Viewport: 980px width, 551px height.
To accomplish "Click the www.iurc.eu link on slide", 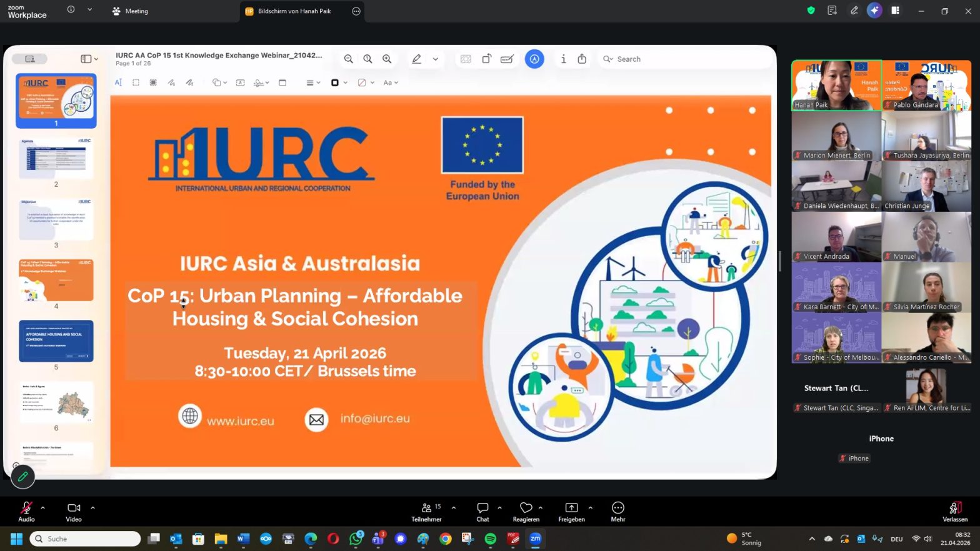I will point(241,421).
